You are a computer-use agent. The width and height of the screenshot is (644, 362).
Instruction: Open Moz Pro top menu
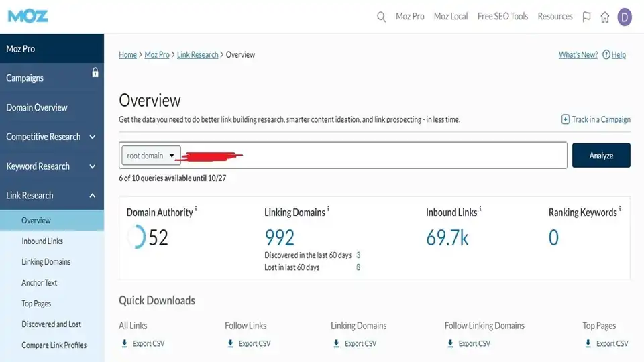coord(410,16)
